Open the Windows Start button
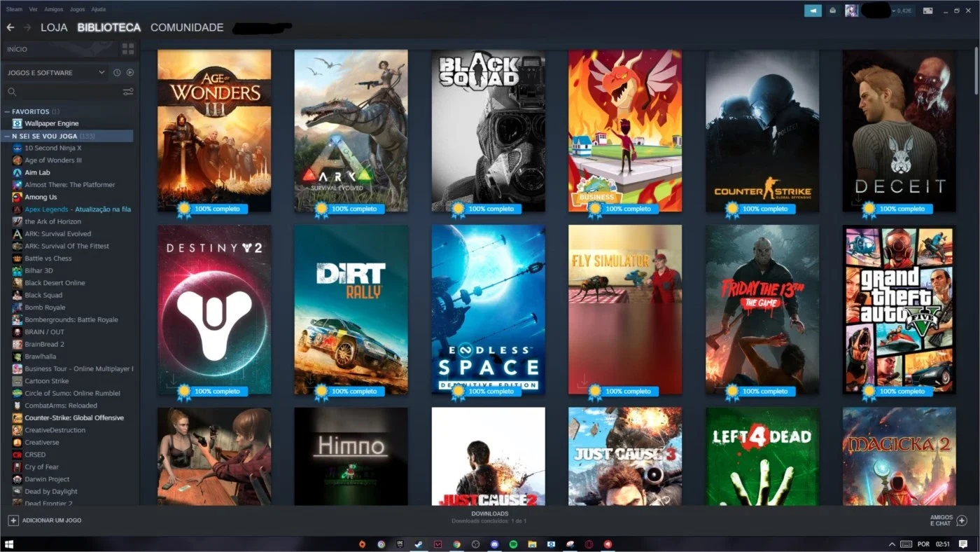This screenshot has height=552, width=980. pos(10,544)
